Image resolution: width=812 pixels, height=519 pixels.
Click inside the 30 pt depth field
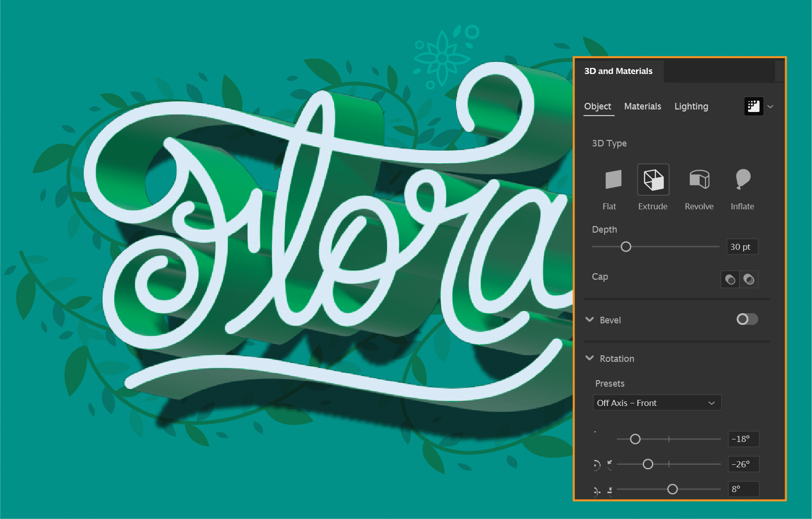742,247
